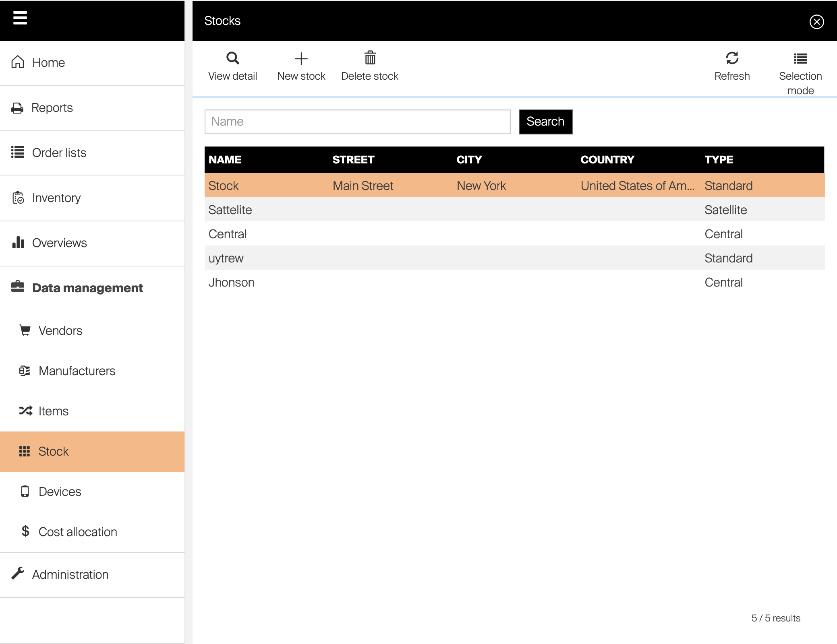Open Vendors in the sidebar
Viewport: 837px width, 644px height.
[60, 330]
